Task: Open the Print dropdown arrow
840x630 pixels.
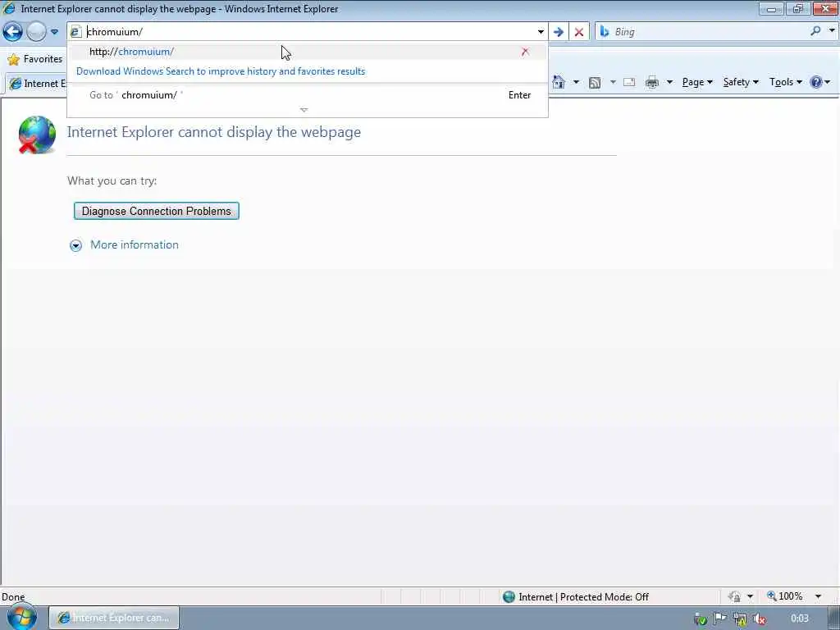Action: tap(669, 82)
